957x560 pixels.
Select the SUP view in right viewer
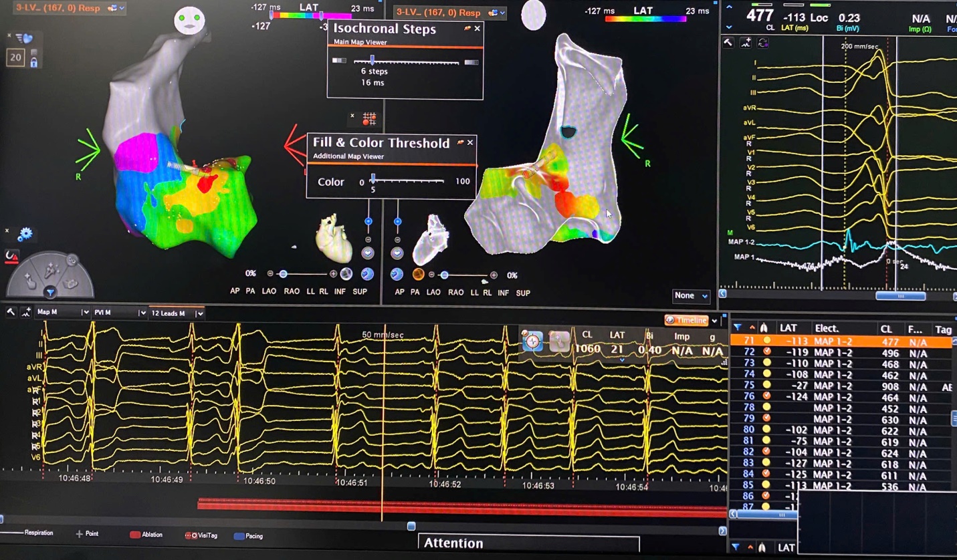pyautogui.click(x=523, y=293)
